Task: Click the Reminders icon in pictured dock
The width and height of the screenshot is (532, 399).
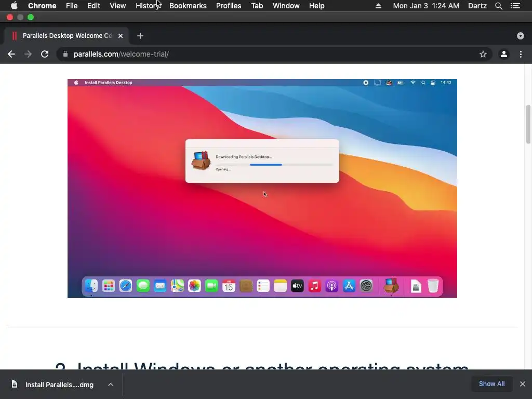Action: coord(263,286)
